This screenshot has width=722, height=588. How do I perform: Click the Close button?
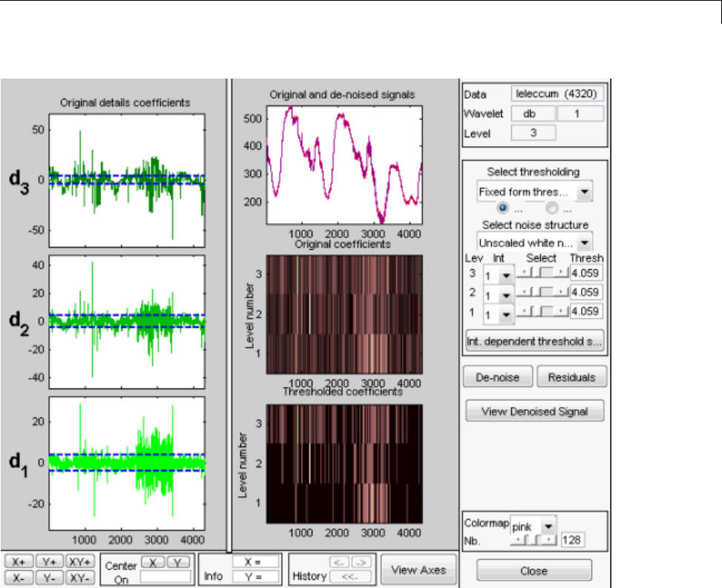534,571
